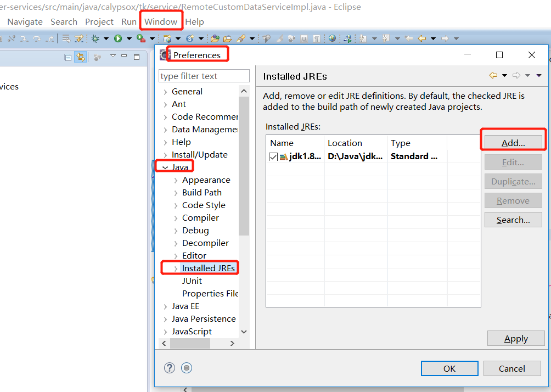Click yellow Back arrow in Preferences header
The width and height of the screenshot is (551, 392).
point(493,75)
